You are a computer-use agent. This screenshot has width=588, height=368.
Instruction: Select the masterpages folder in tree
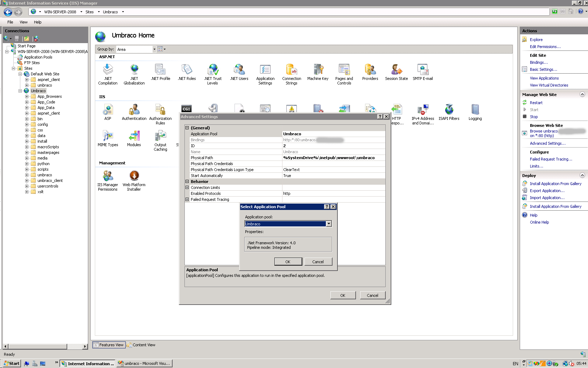(x=48, y=152)
